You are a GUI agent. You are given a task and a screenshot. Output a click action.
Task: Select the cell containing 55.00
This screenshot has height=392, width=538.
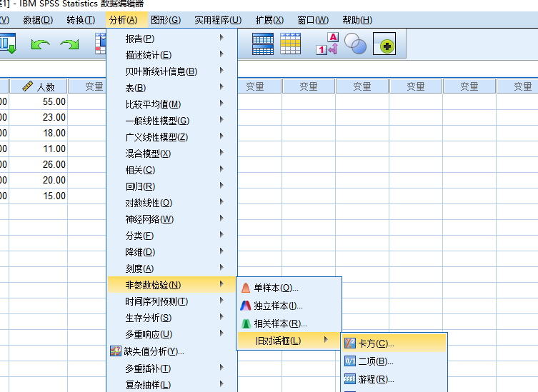[39, 101]
